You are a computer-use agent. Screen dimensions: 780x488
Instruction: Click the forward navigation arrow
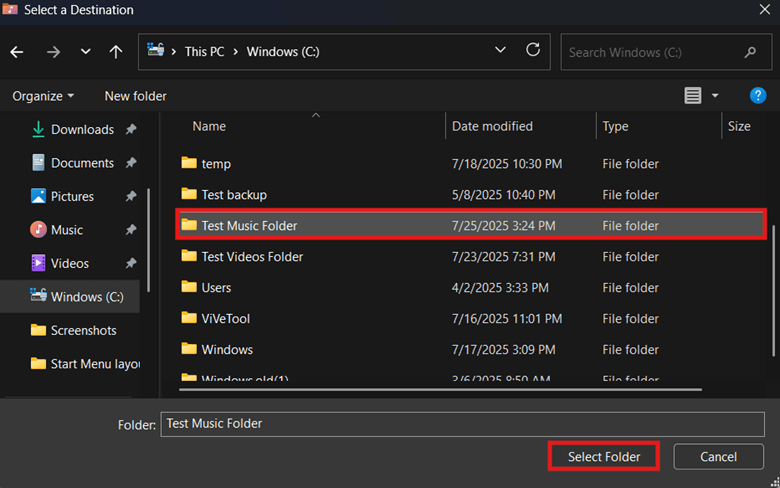(53, 52)
